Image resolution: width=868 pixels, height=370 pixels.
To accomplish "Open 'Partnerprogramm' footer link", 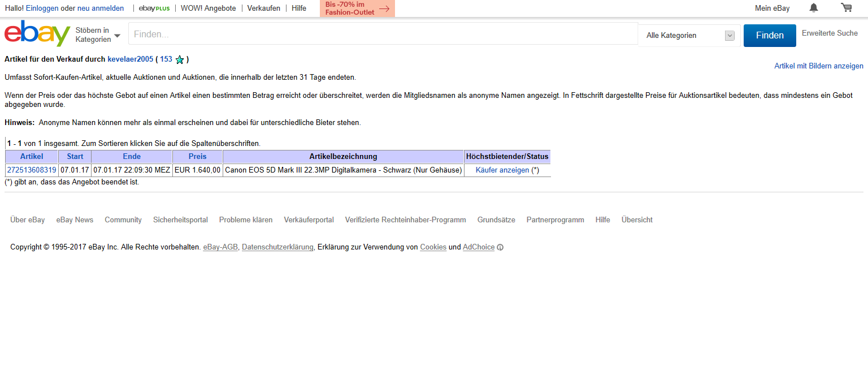I will [555, 220].
